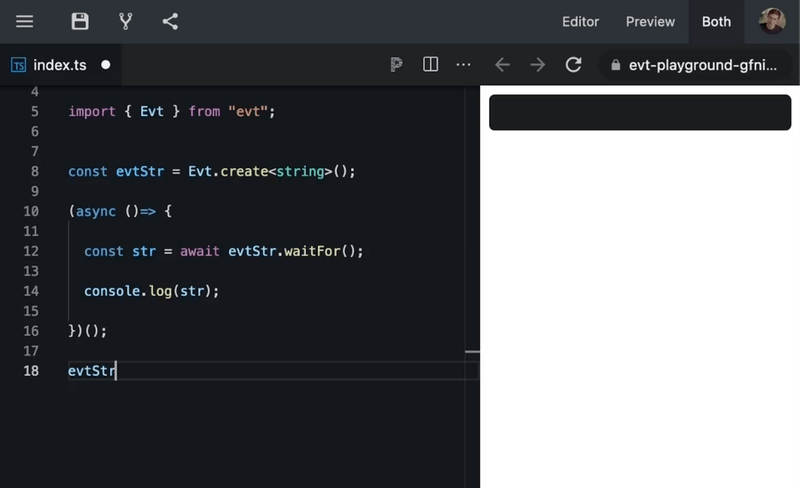Click the preview back arrow

click(502, 65)
